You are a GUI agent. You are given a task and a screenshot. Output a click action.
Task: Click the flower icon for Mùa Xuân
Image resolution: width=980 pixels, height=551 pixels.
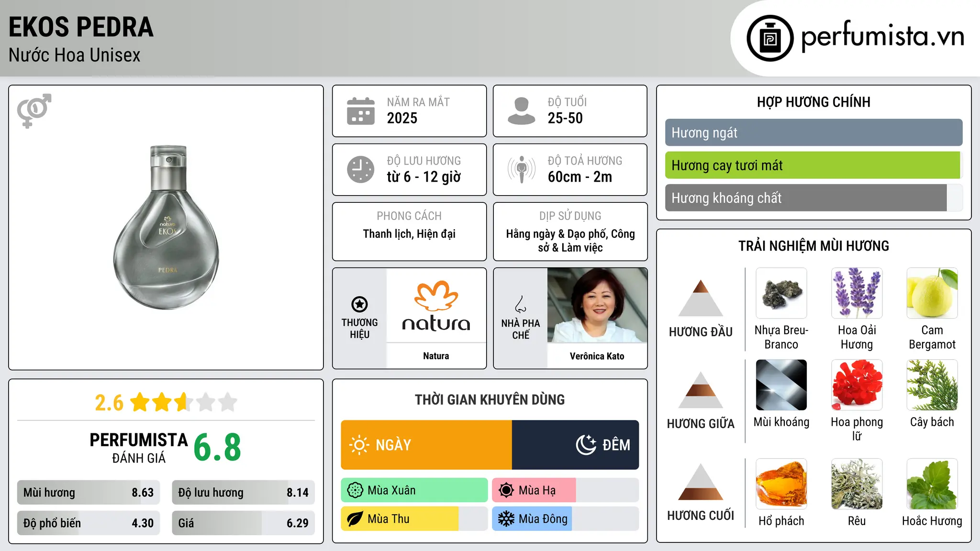(x=355, y=490)
